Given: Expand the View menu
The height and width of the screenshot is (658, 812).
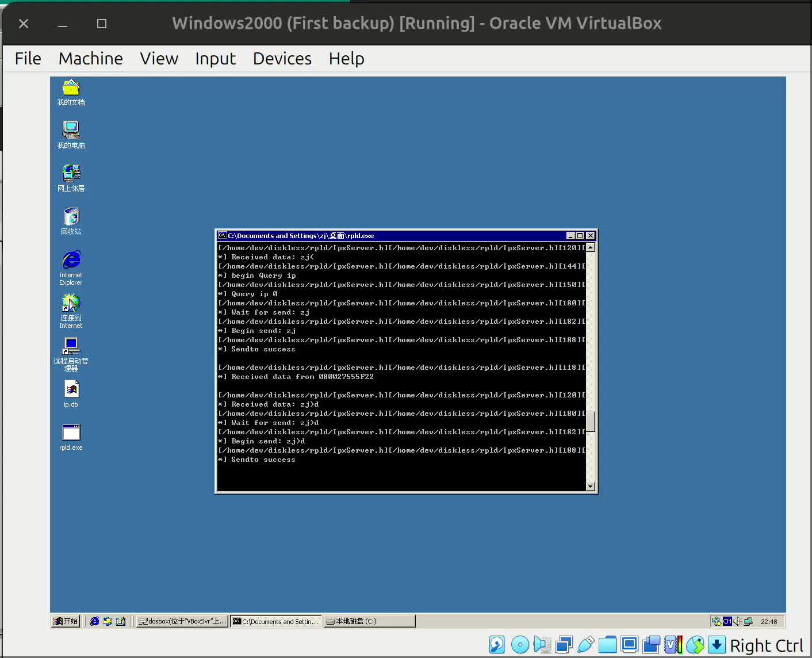Looking at the screenshot, I should coord(159,59).
